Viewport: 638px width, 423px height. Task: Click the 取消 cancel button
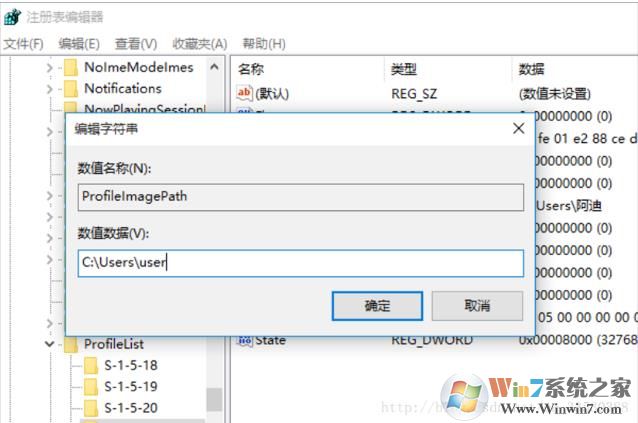coord(477,305)
